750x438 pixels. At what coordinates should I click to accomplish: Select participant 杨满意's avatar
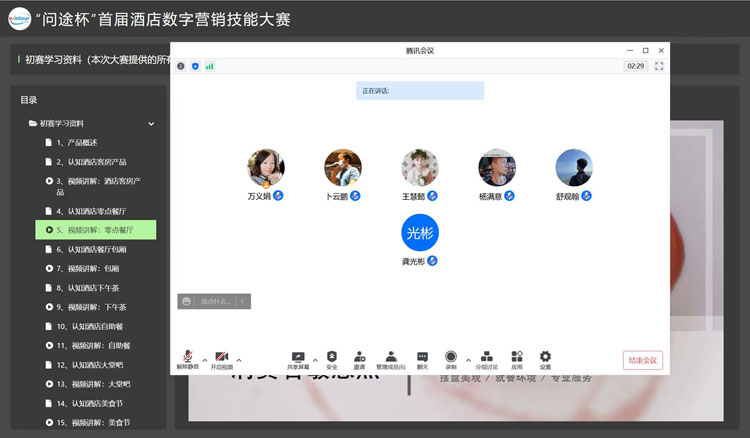497,167
